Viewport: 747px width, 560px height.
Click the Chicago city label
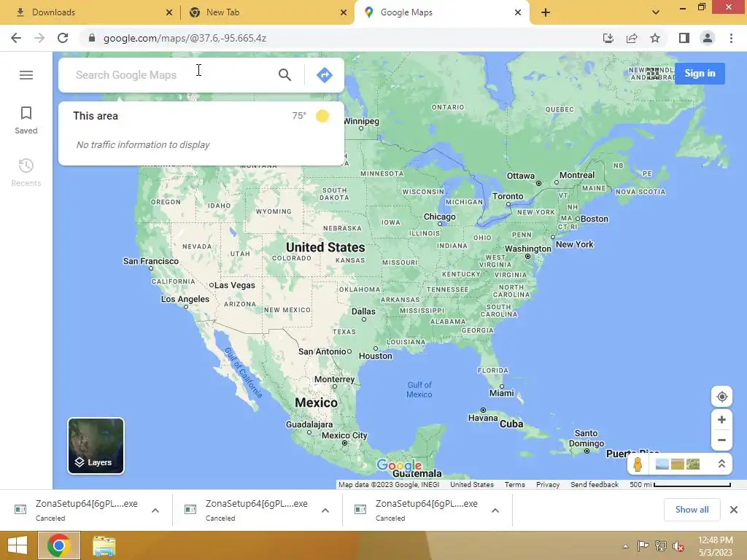click(440, 217)
